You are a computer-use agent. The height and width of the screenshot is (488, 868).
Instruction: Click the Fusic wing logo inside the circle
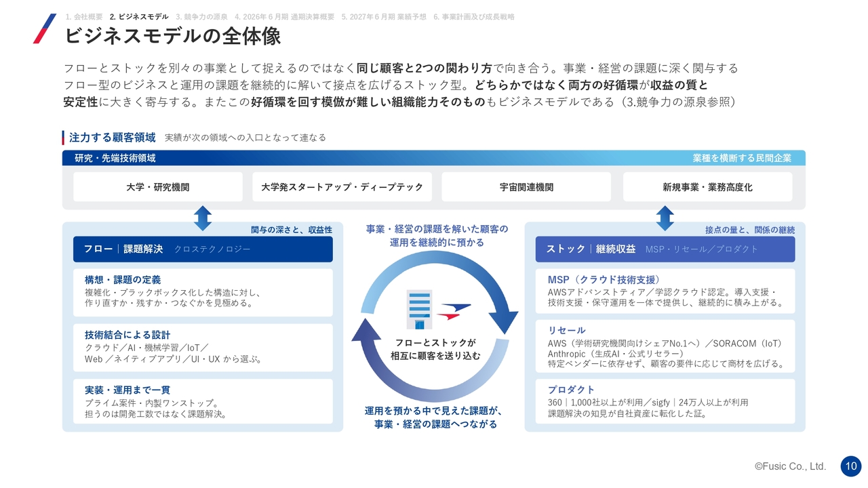tap(454, 311)
